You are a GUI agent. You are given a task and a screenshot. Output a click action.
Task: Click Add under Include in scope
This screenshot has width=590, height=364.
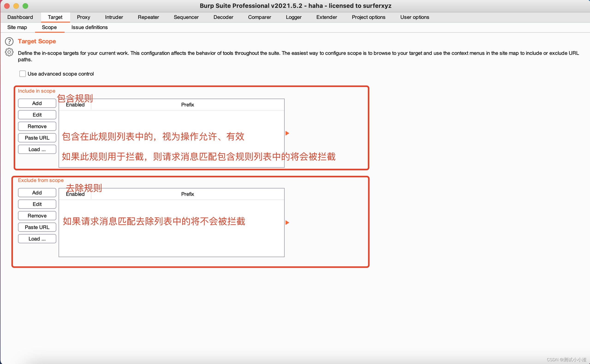[x=37, y=103]
